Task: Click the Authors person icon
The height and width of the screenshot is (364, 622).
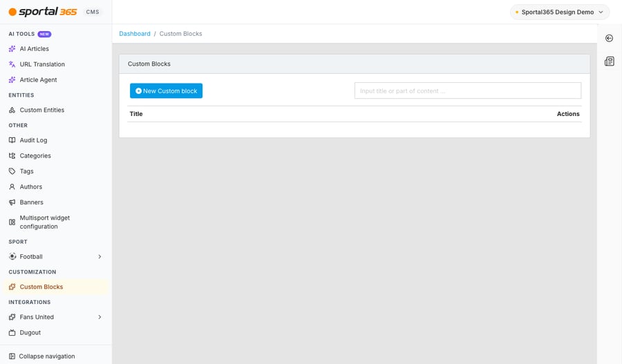Action: (x=12, y=186)
